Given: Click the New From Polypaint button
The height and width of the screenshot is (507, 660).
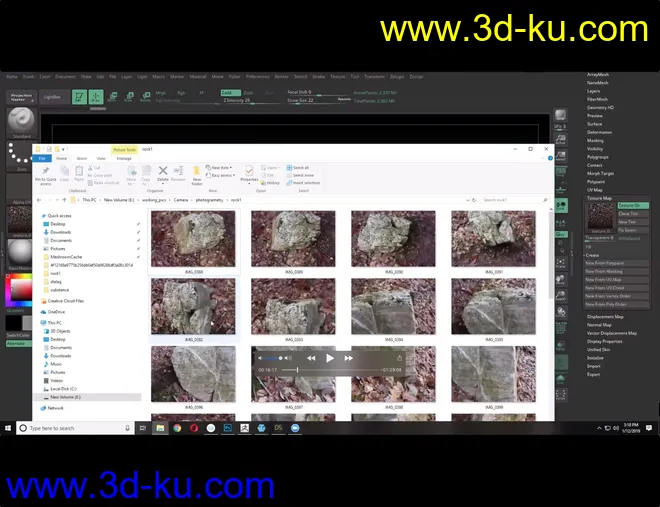Looking at the screenshot, I should 617,263.
